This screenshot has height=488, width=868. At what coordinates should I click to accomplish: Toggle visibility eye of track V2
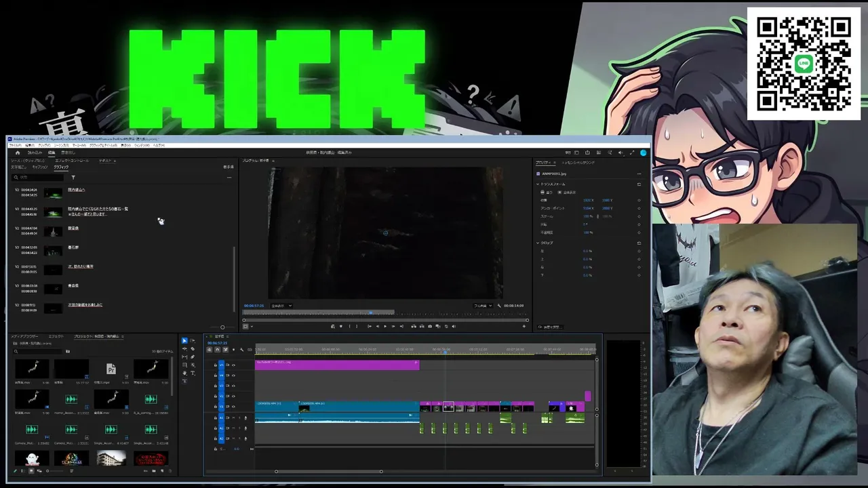click(233, 396)
